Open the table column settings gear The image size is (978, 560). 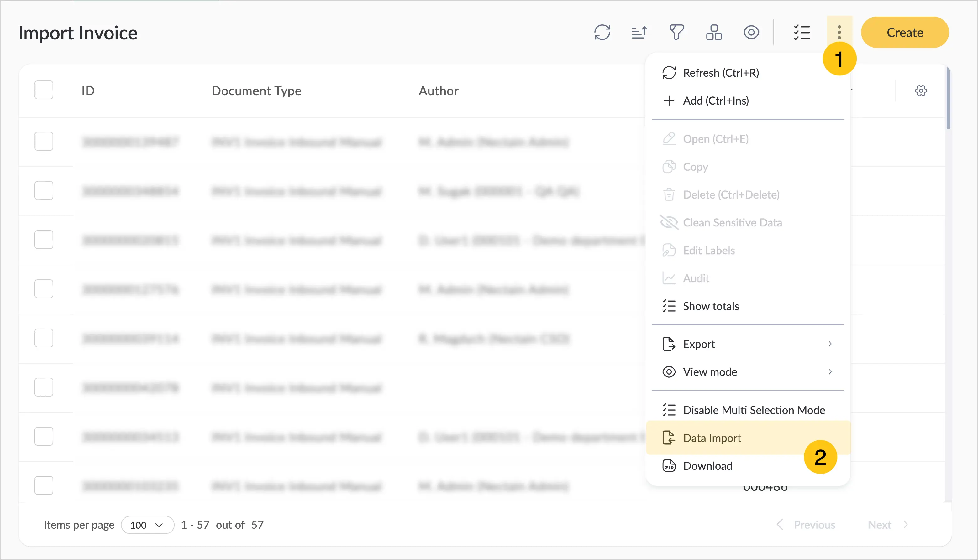click(x=921, y=91)
